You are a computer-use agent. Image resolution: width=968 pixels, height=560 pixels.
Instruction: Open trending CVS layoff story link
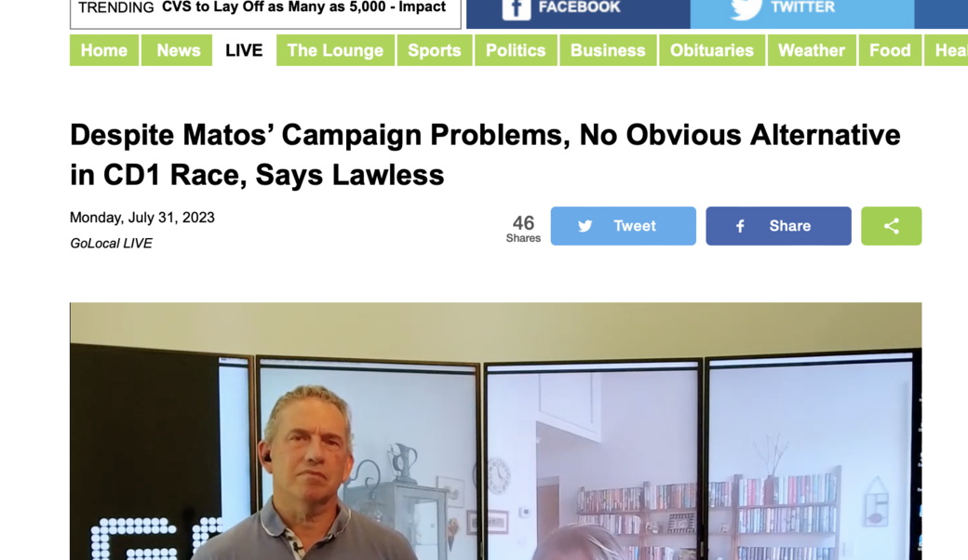[x=303, y=7]
